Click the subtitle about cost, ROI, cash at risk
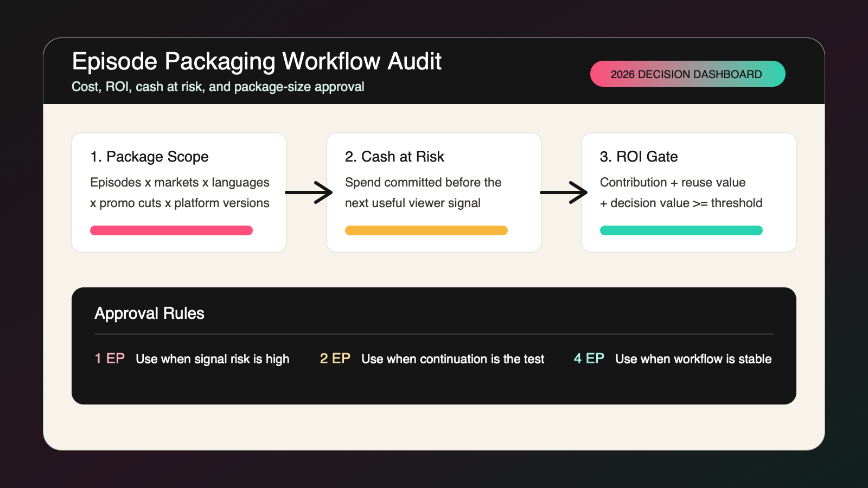This screenshot has width=868, height=488. click(218, 87)
